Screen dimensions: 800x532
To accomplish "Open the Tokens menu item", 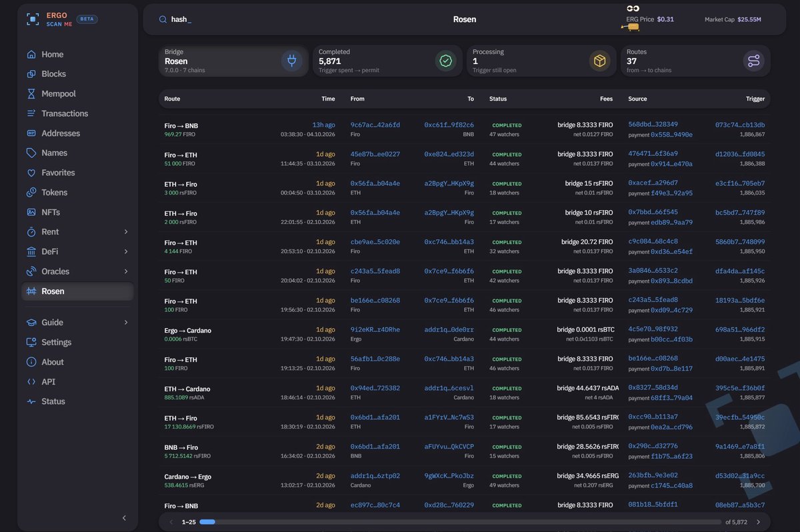I will pos(77,192).
